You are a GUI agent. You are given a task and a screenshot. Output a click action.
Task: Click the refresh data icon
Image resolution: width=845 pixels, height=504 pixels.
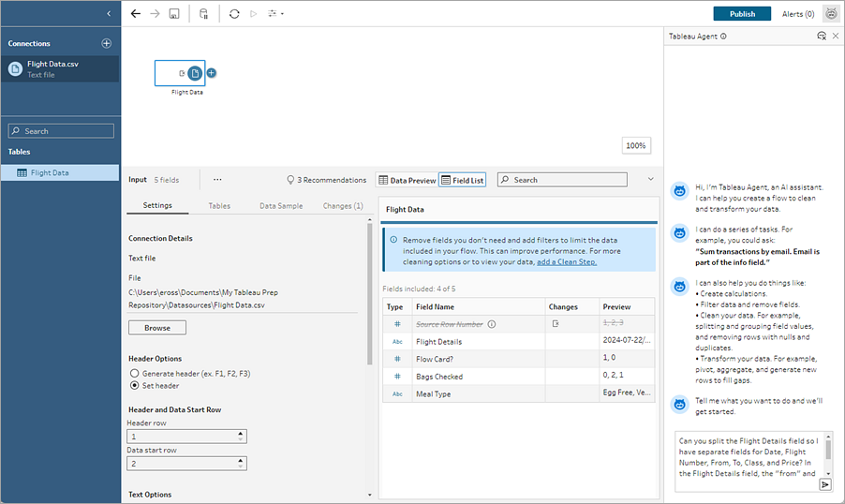coord(233,14)
